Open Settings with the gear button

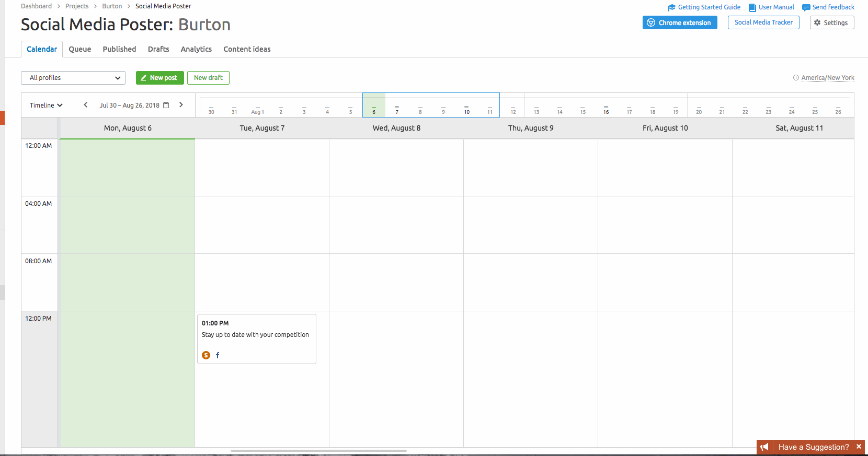831,22
